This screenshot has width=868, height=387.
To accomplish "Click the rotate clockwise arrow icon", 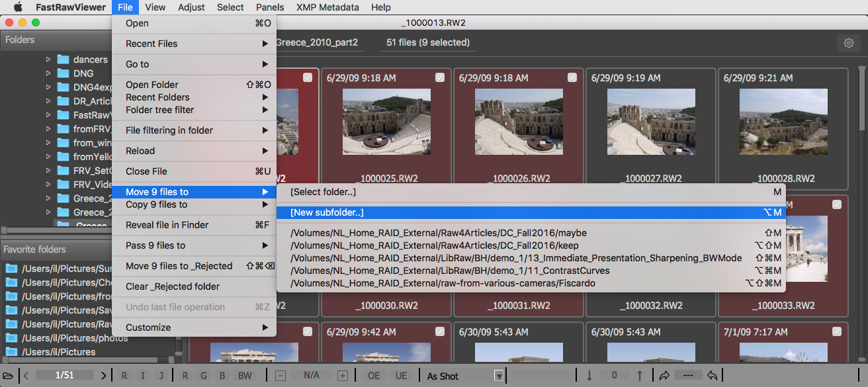I will (664, 376).
